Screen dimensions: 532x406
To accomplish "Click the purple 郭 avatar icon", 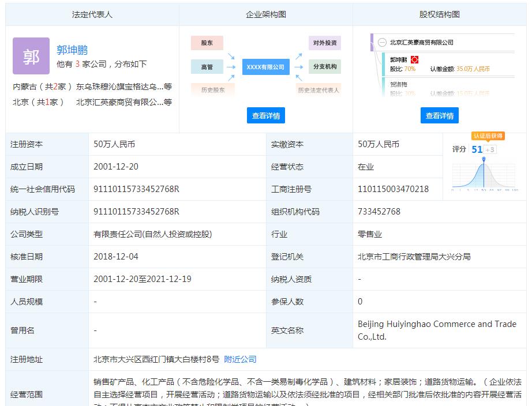I will (31, 57).
